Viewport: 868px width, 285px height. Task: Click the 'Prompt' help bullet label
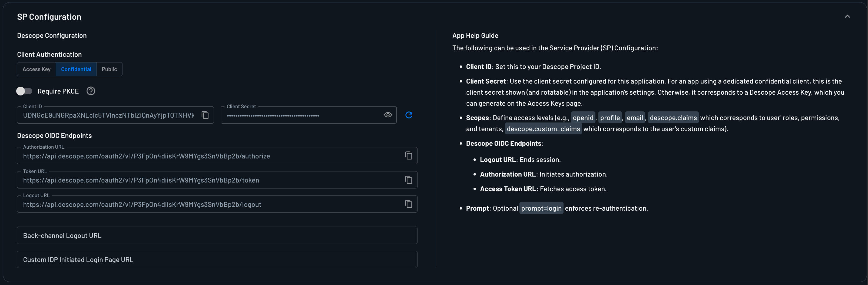[478, 208]
